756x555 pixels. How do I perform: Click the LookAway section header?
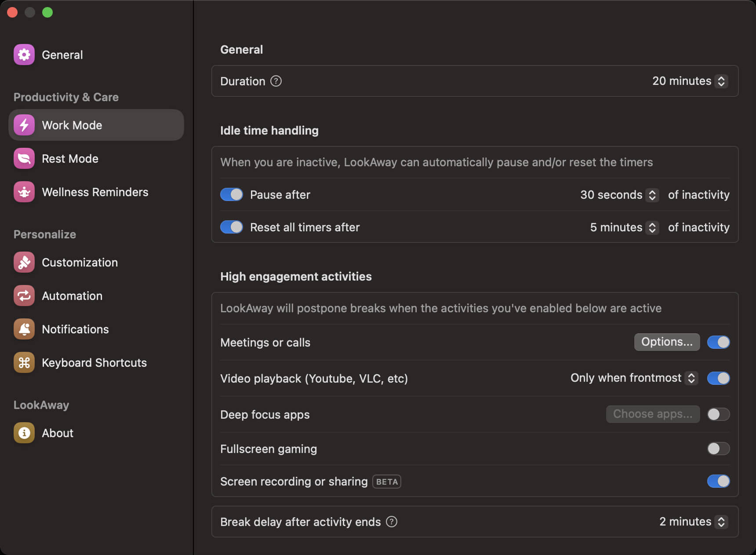(x=41, y=405)
